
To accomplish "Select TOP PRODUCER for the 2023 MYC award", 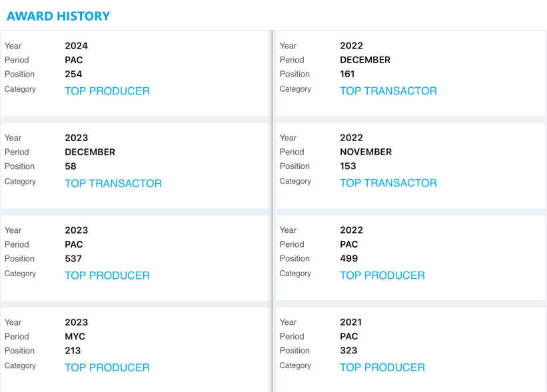I will (107, 367).
